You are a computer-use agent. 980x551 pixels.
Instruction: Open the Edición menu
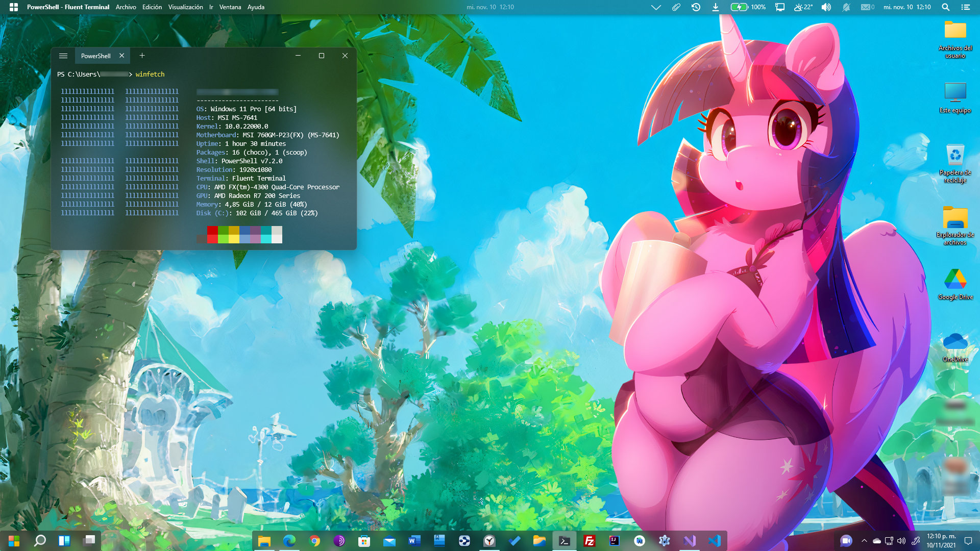point(152,7)
